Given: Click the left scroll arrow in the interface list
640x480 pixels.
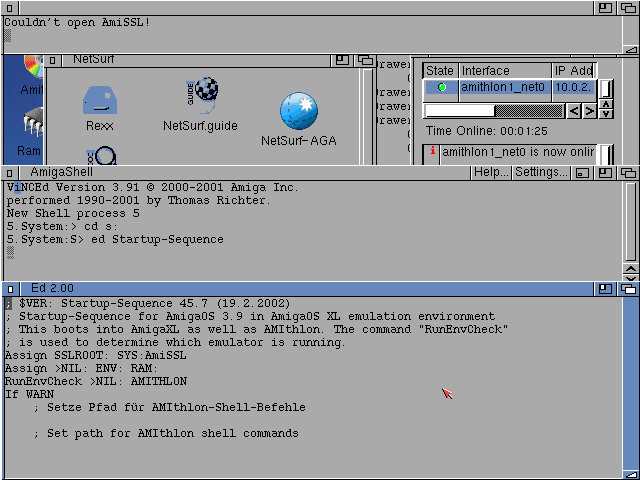Looking at the screenshot, I should pyautogui.click(x=574, y=111).
